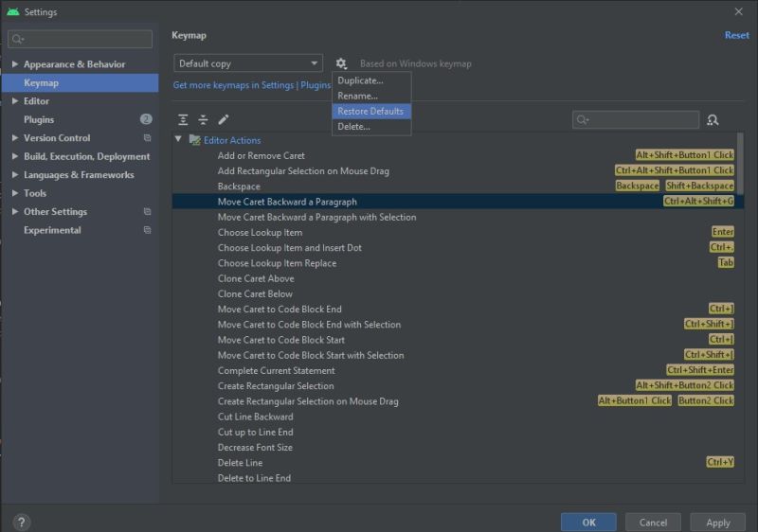The width and height of the screenshot is (758, 532).
Task: Click the Cancel button
Action: click(653, 523)
